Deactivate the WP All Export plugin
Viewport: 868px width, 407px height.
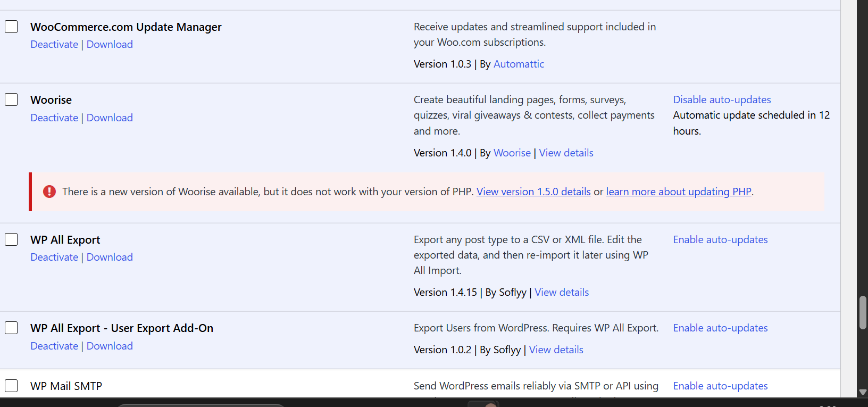click(54, 257)
